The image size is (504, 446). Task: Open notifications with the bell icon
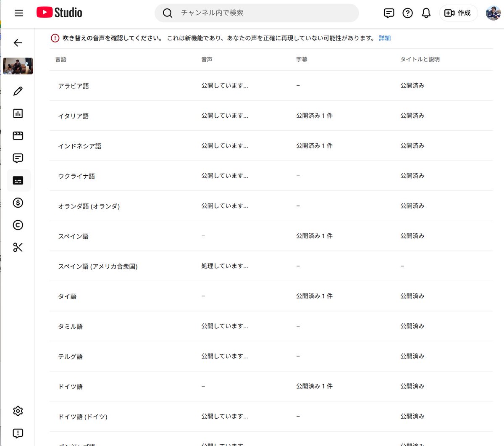click(426, 13)
